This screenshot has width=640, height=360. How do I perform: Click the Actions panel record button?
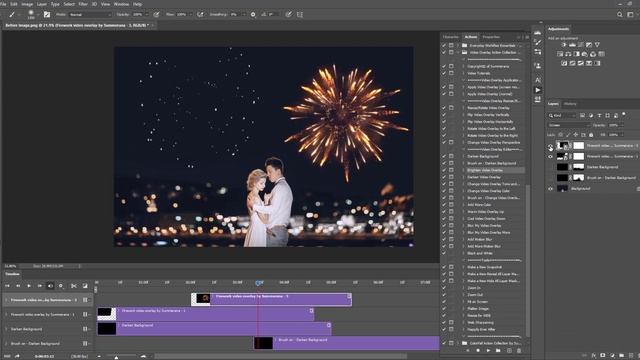pyautogui.click(x=478, y=351)
